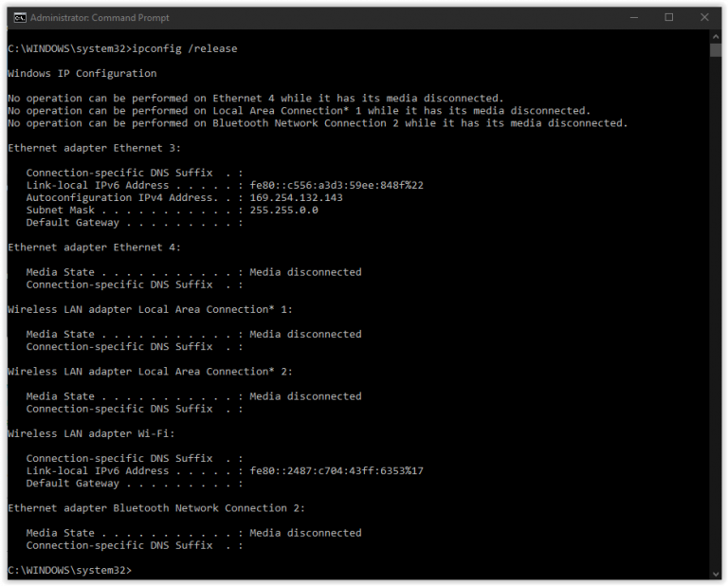Close the Command Prompt window
Screen dimensions: 728x586
tap(705, 17)
